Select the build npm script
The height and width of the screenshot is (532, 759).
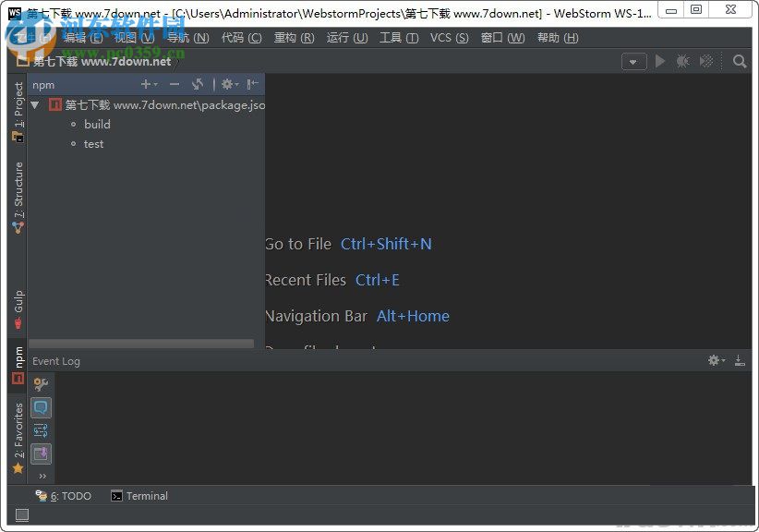tap(97, 124)
